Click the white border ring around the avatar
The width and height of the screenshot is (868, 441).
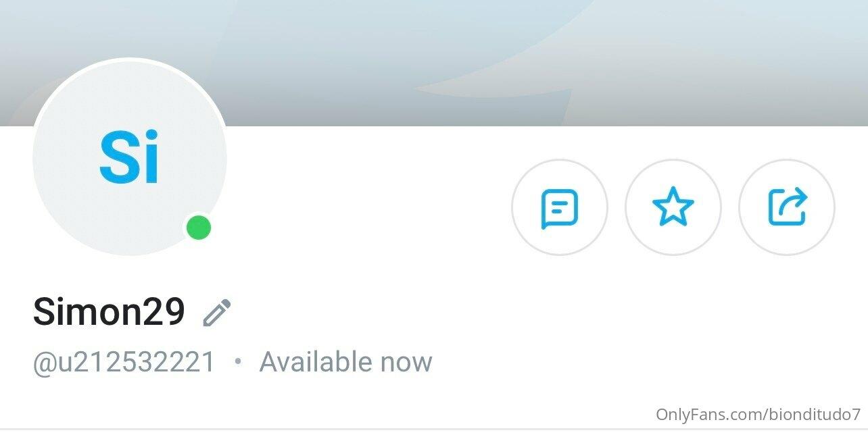pos(130,59)
